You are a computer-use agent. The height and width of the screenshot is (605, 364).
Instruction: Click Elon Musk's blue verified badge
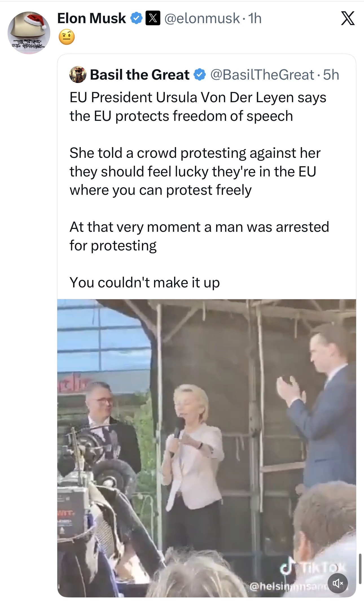coord(136,18)
